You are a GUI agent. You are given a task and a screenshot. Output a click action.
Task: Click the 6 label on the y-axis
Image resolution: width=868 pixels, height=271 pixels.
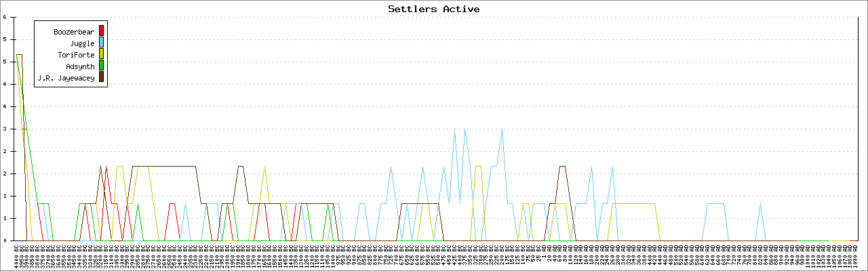5,18
